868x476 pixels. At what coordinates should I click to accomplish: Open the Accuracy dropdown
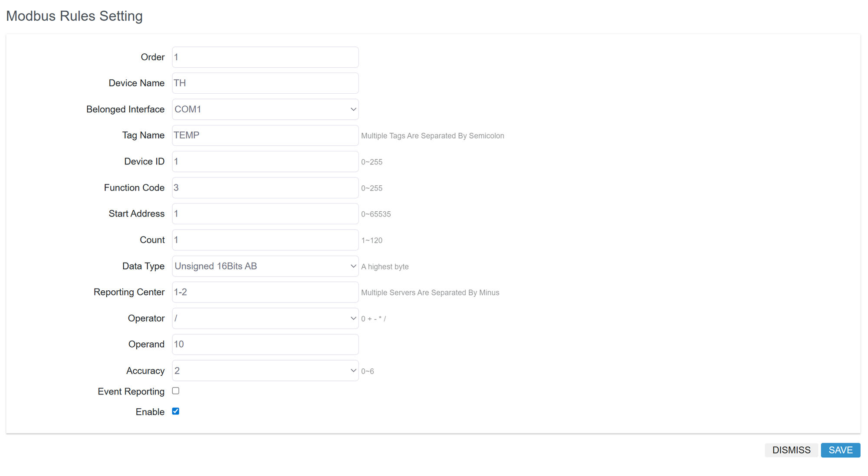265,371
